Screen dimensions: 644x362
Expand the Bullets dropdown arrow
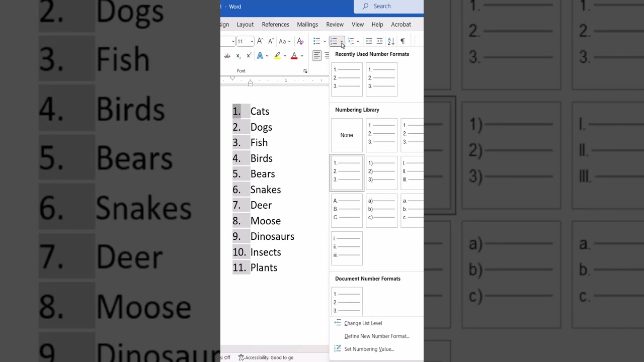tap(325, 41)
